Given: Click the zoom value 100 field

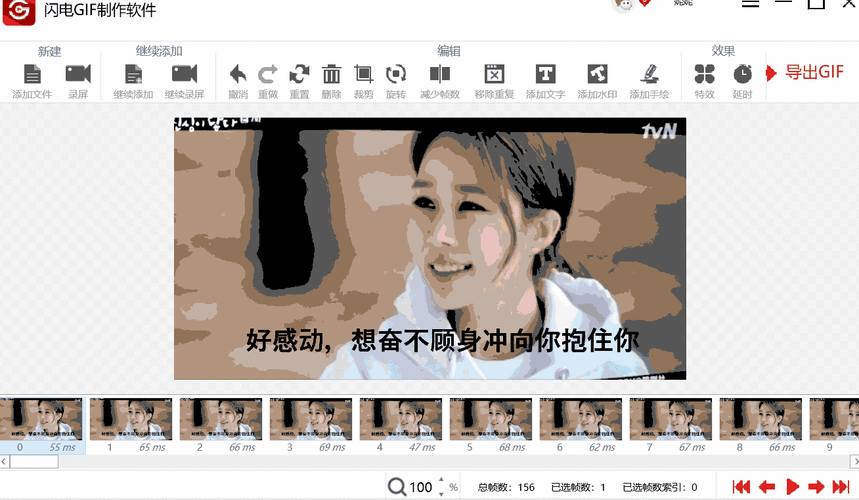Looking at the screenshot, I should click(x=421, y=487).
